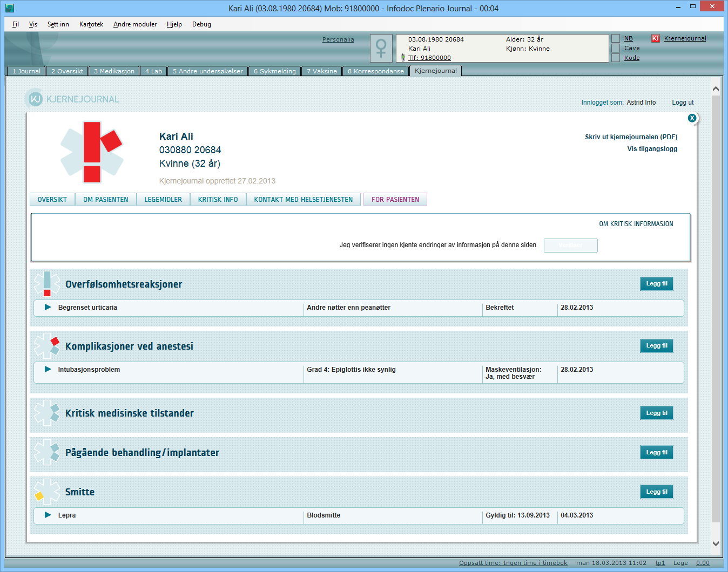This screenshot has height=572, width=728.
Task: Switch to the 7 Vaksine tab
Action: pyautogui.click(x=322, y=71)
